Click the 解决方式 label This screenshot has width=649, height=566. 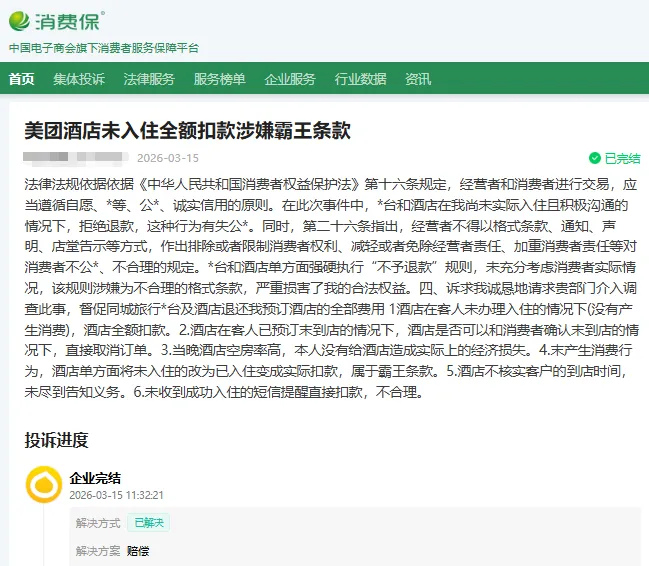[98, 523]
